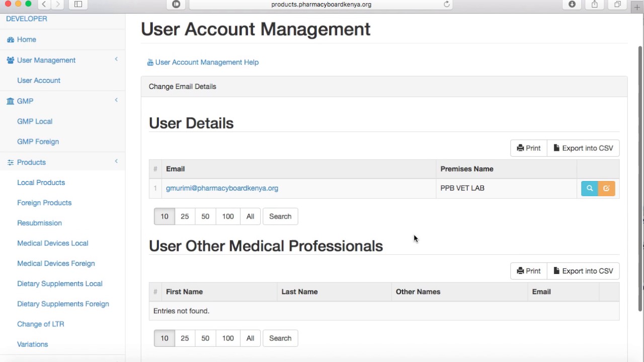The width and height of the screenshot is (644, 362).
Task: Export User Details into CSV
Action: pos(583,148)
